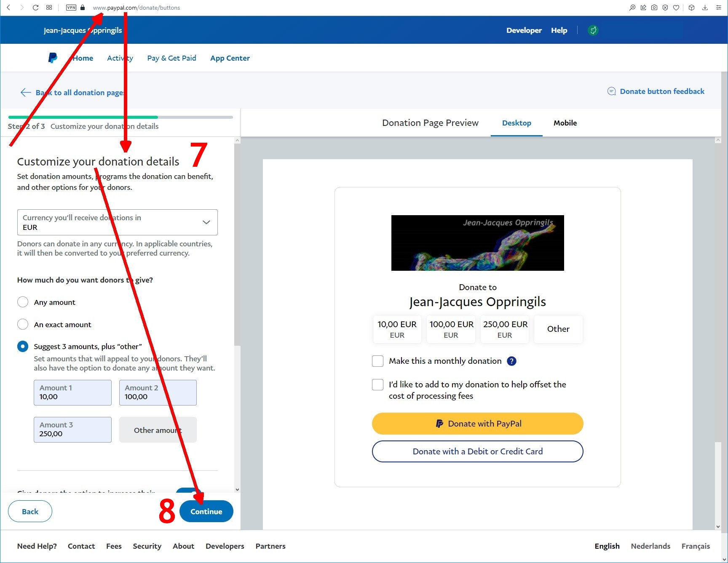Image resolution: width=728 pixels, height=563 pixels.
Task: Click the Amount 3 input field
Action: pos(72,430)
